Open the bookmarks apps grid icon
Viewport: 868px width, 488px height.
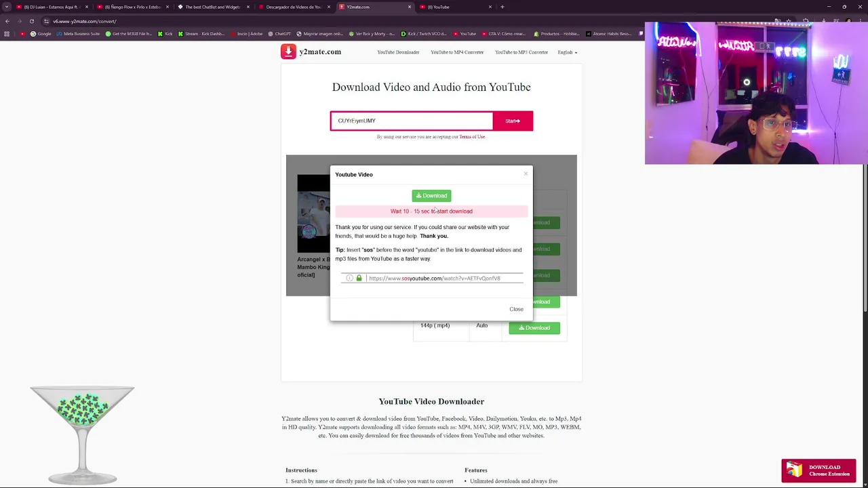(x=7, y=34)
